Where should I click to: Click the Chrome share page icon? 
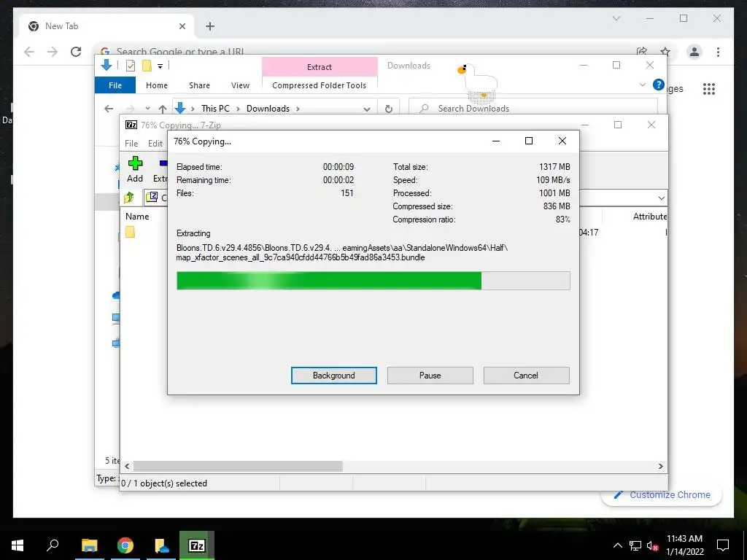(642, 52)
